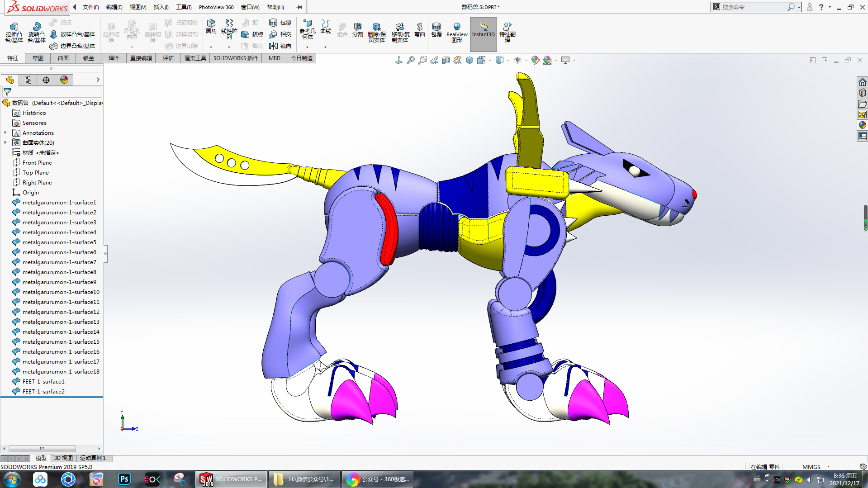Click Zoom to Fit icon in view toolbar

click(x=411, y=60)
